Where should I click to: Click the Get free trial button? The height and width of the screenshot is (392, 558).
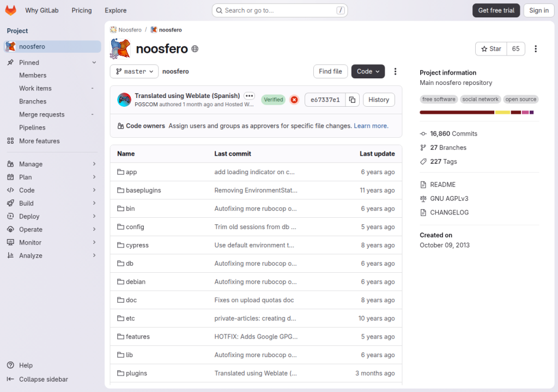coord(496,10)
